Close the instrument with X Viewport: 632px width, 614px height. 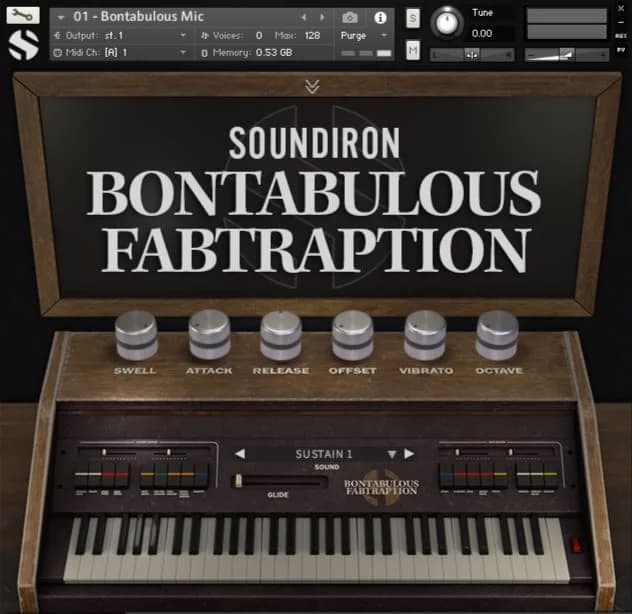coord(621,8)
